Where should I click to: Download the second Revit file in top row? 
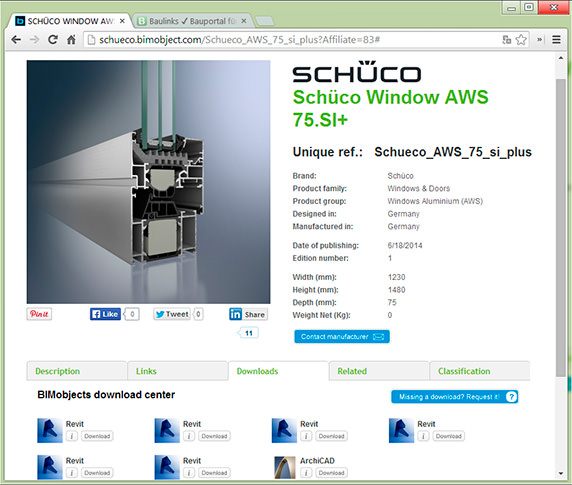(214, 436)
